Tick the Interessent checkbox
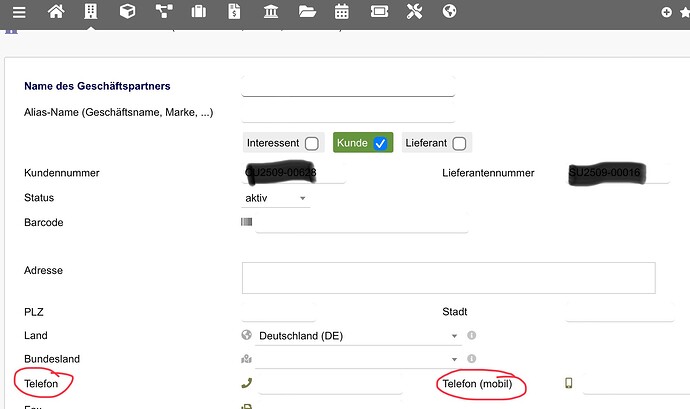690x409 pixels. pyautogui.click(x=312, y=144)
